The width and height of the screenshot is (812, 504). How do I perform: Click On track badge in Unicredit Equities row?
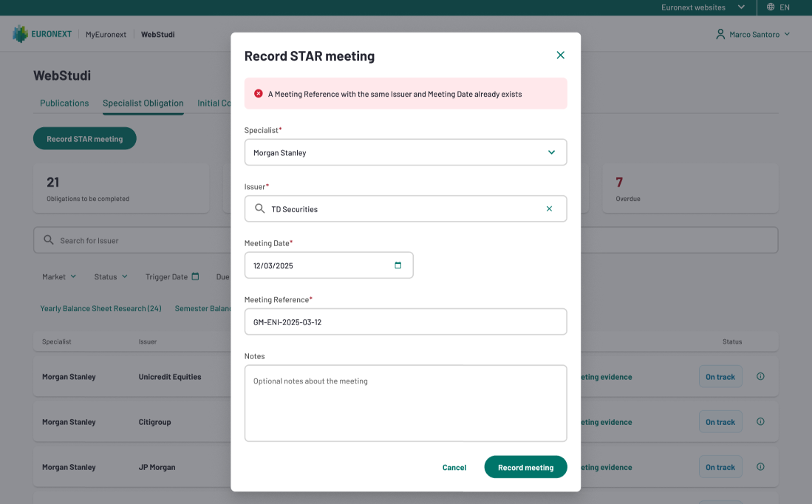tap(720, 377)
